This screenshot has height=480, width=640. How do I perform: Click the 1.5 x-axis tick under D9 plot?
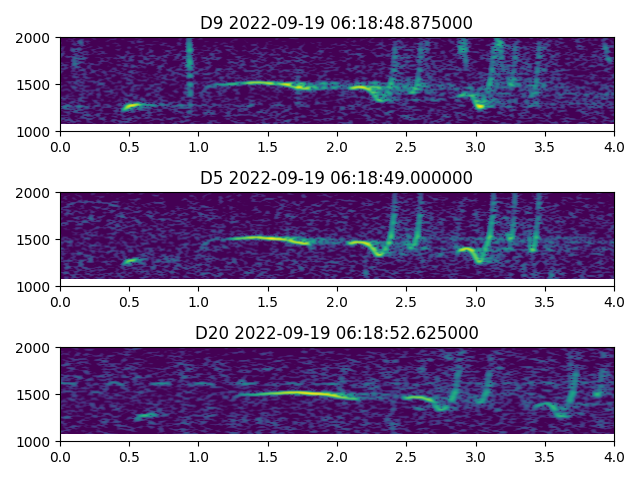268,146
